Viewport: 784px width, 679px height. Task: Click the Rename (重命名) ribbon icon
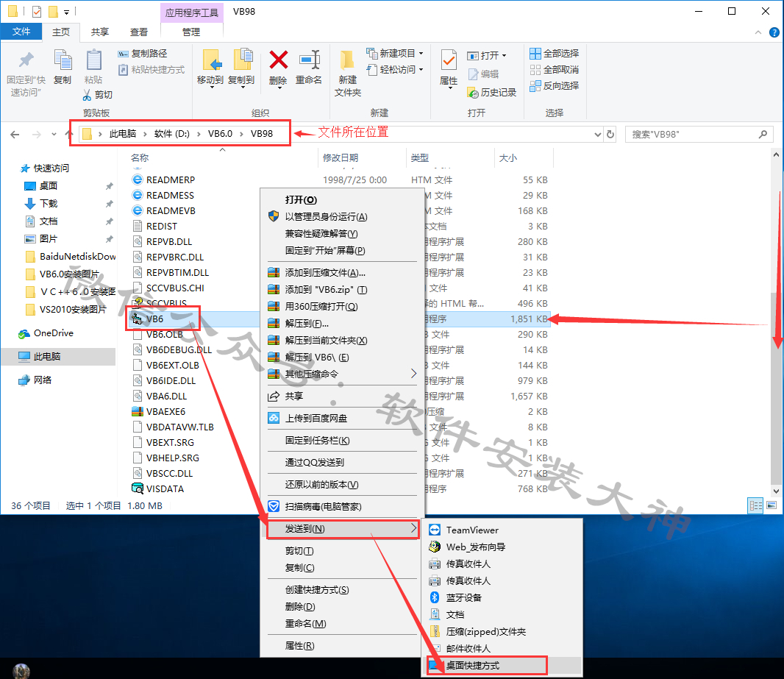point(309,60)
